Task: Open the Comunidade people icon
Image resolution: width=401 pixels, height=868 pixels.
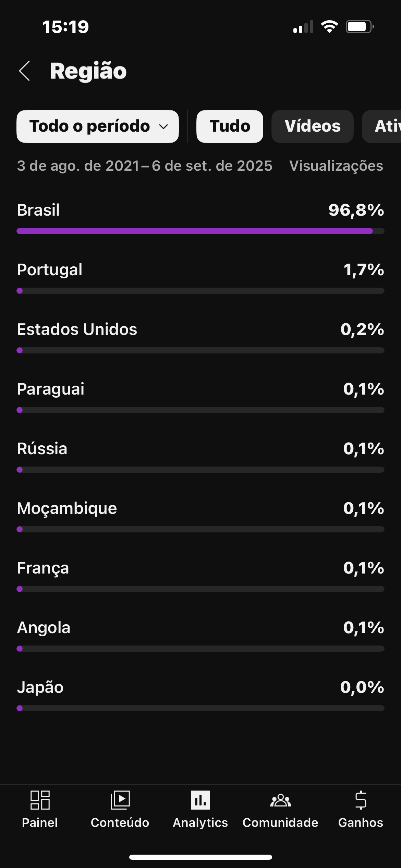Action: coord(280,800)
